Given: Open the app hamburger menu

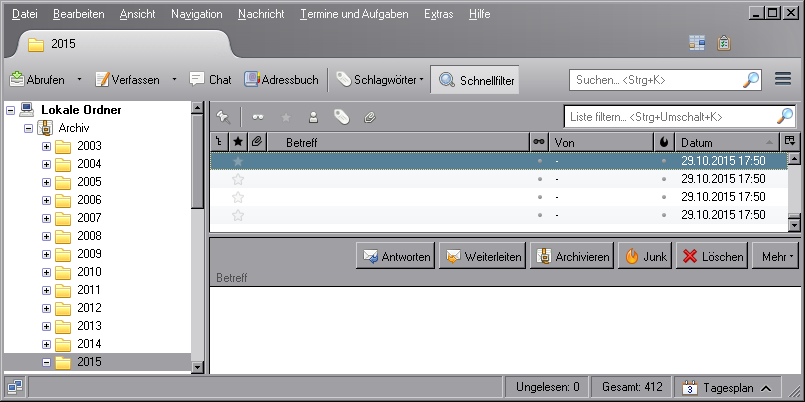Looking at the screenshot, I should point(782,79).
